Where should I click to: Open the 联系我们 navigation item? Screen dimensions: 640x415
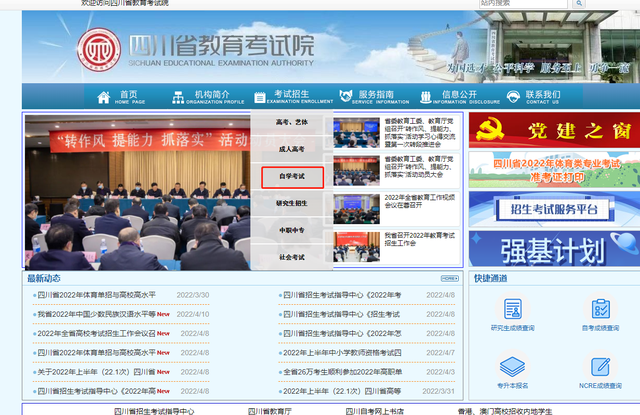tap(543, 97)
